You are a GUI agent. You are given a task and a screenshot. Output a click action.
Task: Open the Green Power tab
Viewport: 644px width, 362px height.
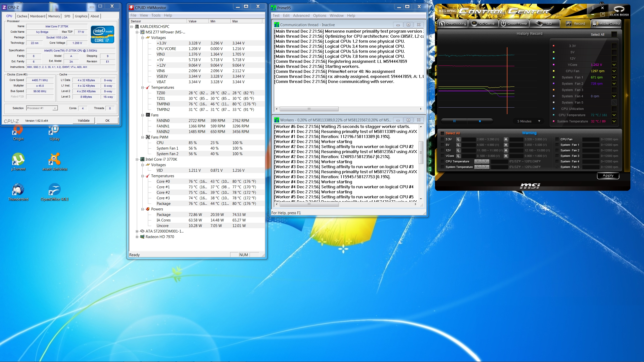pyautogui.click(x=514, y=23)
